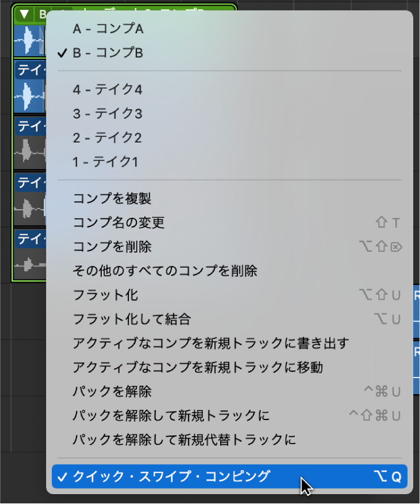Image resolution: width=420 pixels, height=504 pixels.
Task: Toggle クイック・スワイプ・コンピング option
Action: point(229,477)
